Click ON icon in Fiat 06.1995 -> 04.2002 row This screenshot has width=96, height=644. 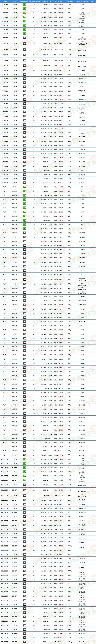[25, 266]
